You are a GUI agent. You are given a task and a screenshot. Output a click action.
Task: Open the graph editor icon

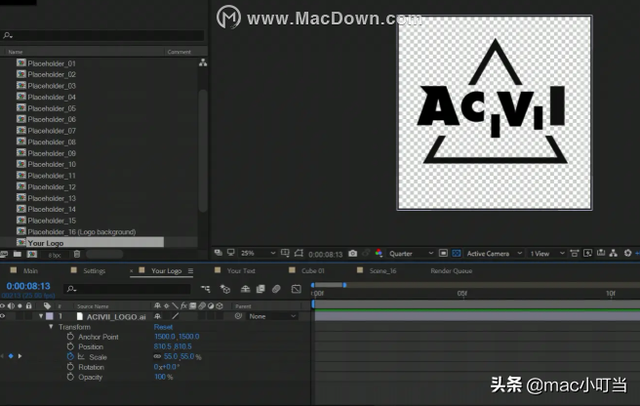[x=296, y=289]
